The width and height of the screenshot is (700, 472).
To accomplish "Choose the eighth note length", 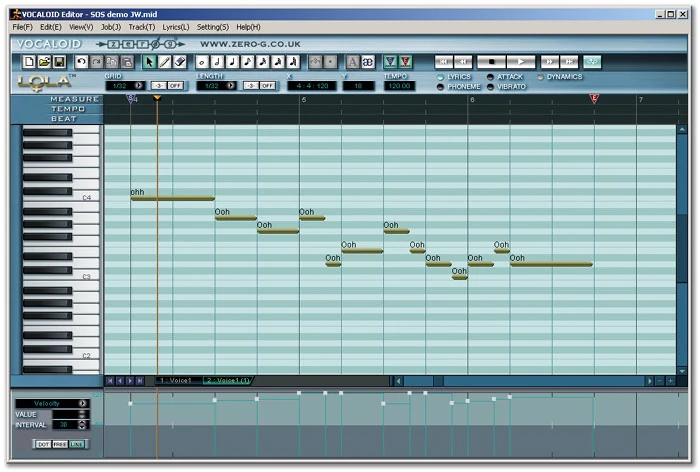I will (247, 62).
